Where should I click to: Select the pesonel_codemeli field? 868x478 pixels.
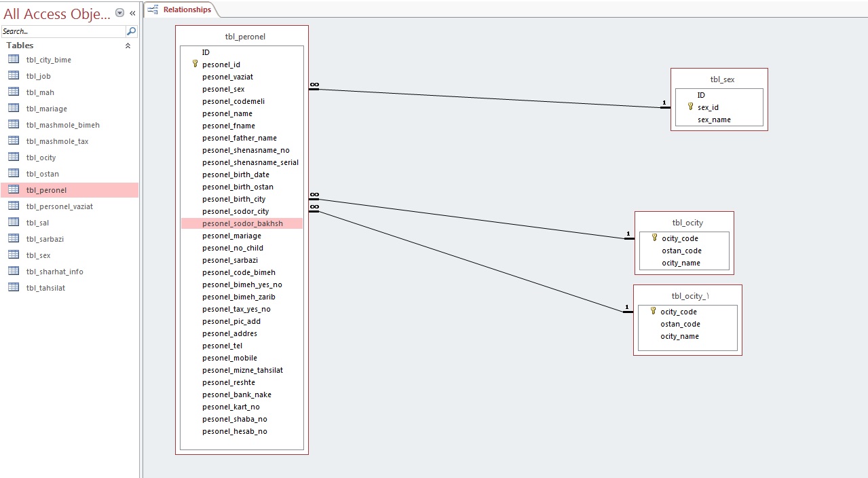click(x=242, y=101)
